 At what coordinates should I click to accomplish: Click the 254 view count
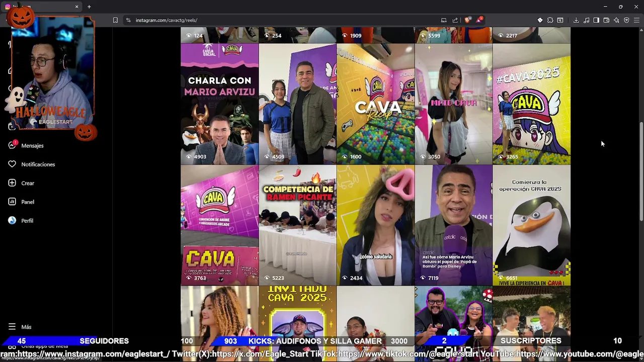click(x=276, y=36)
